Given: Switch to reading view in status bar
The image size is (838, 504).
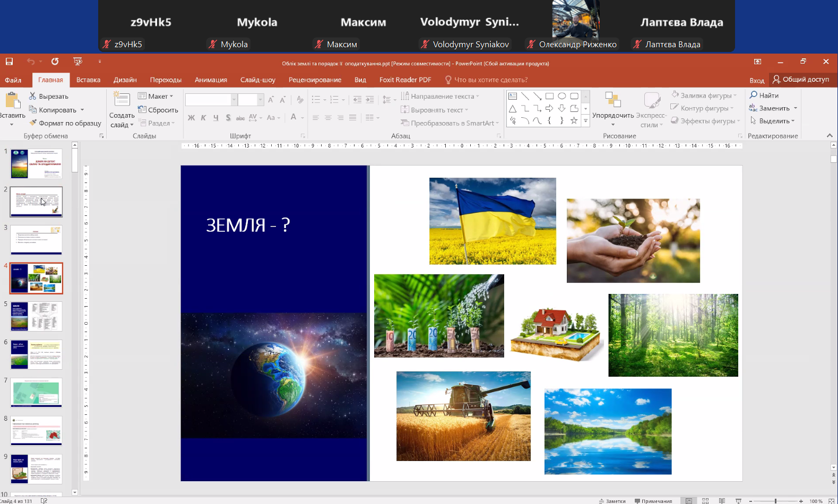Looking at the screenshot, I should tap(722, 501).
